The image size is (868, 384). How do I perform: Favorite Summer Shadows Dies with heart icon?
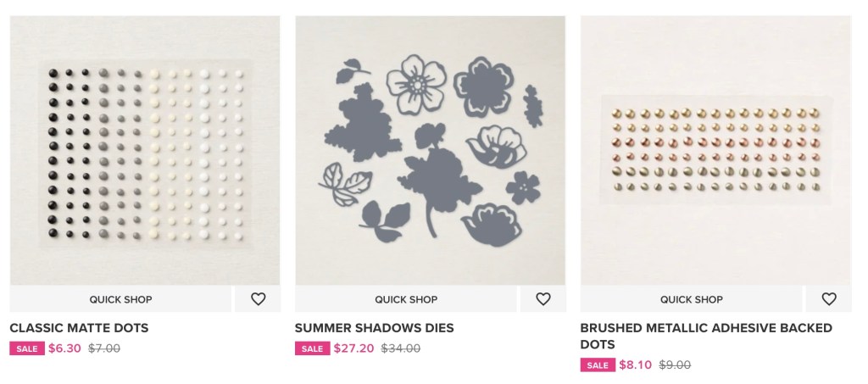coord(543,299)
